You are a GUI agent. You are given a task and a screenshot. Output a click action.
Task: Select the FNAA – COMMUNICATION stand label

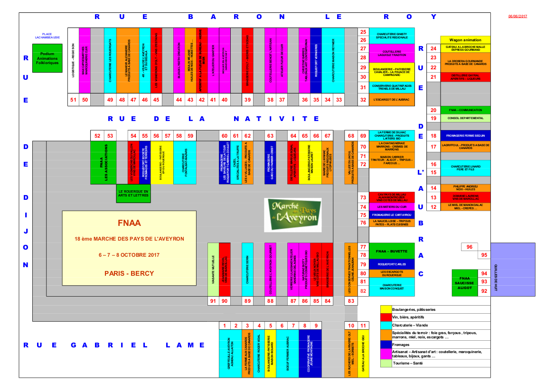pos(465,110)
